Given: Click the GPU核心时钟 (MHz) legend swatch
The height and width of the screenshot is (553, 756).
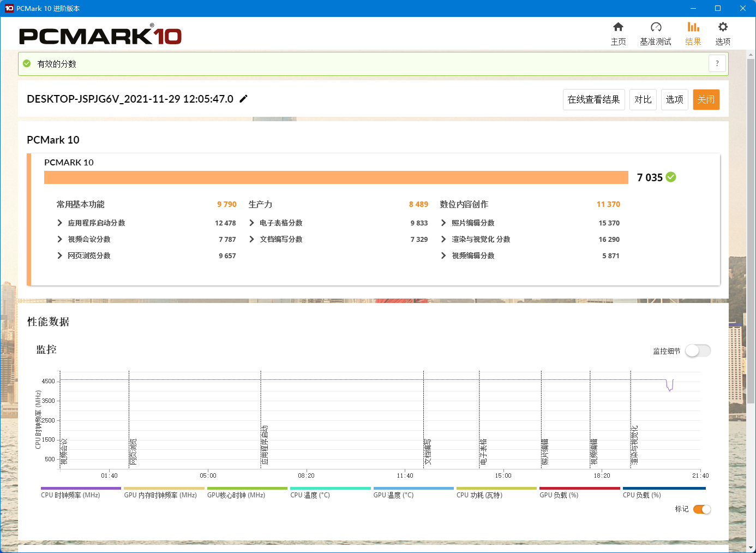Looking at the screenshot, I should click(247, 488).
